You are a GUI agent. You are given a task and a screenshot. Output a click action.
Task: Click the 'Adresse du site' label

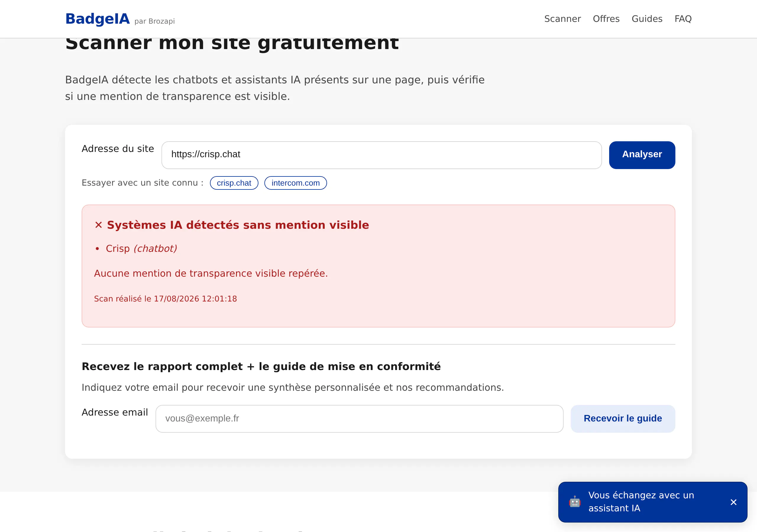pyautogui.click(x=118, y=149)
